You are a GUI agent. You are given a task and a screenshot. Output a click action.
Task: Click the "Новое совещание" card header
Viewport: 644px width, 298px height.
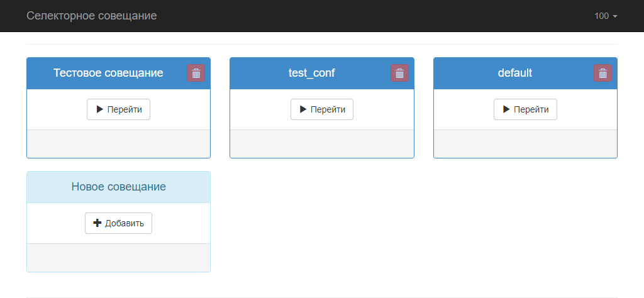(118, 187)
